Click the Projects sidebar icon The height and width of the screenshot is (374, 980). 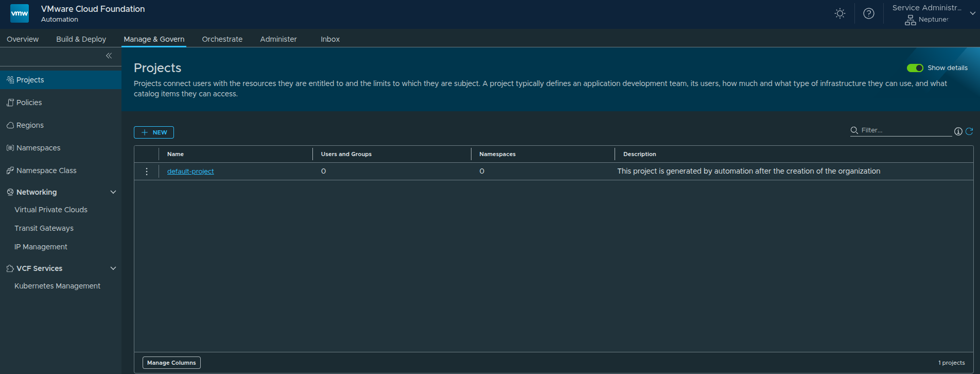pos(10,80)
